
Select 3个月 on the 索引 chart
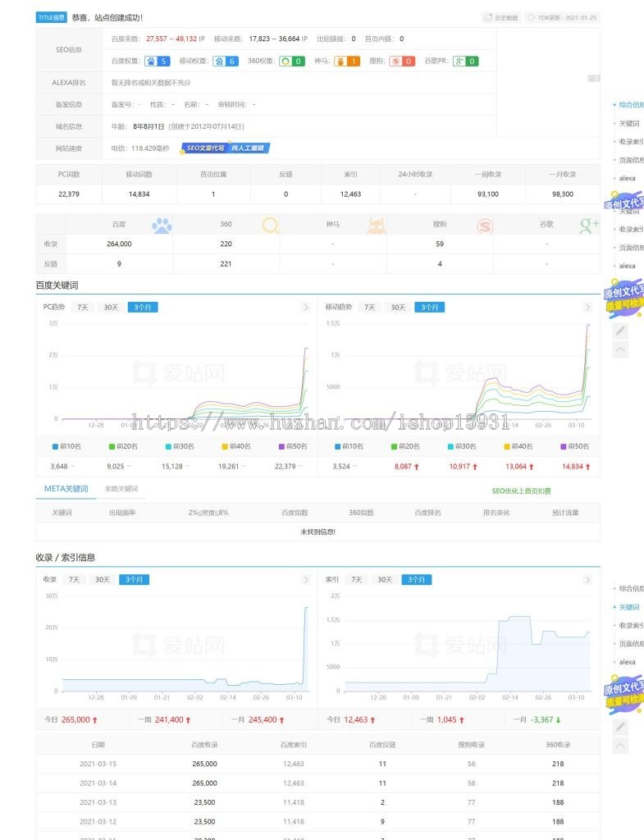point(416,580)
